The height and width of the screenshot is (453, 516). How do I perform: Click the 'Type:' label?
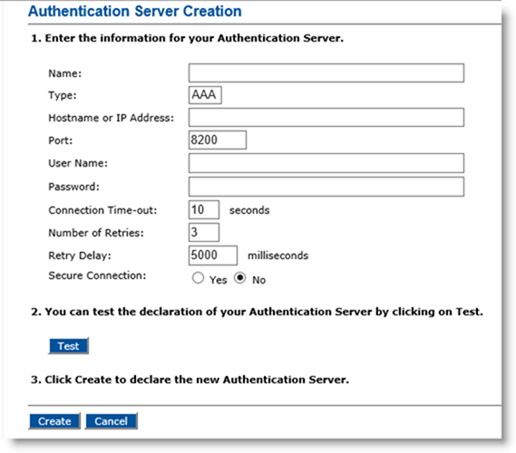coord(63,96)
